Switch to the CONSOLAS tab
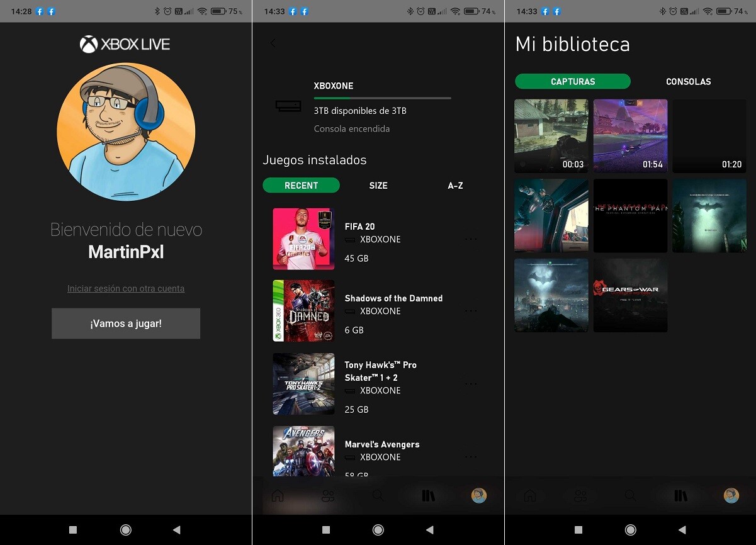The height and width of the screenshot is (545, 756). (688, 81)
